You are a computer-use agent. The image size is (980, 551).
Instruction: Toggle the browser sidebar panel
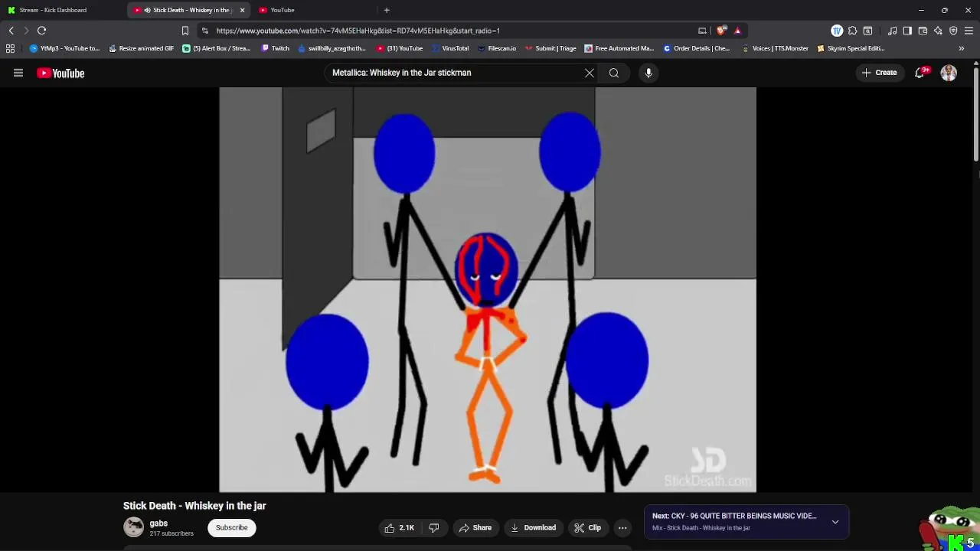907,31
